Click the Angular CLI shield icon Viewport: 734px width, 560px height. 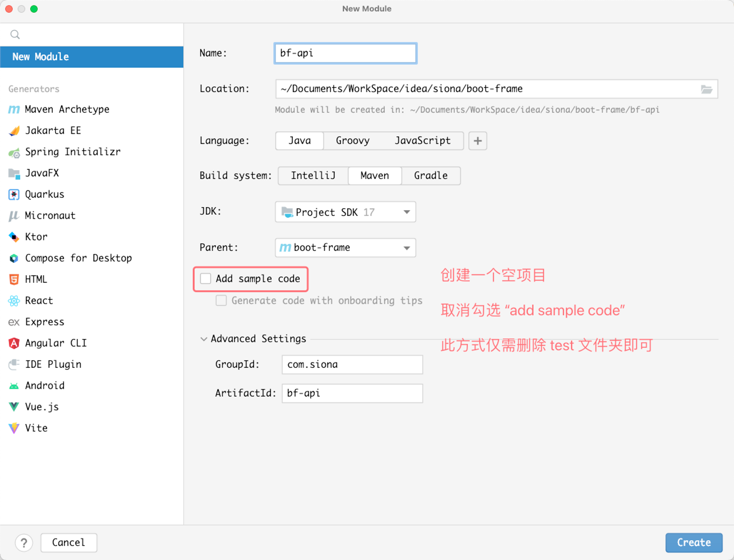14,343
